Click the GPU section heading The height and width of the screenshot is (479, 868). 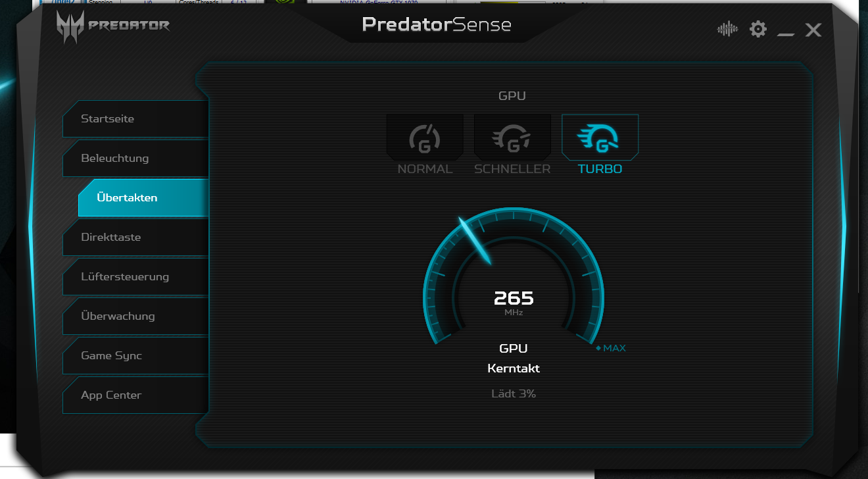coord(512,96)
